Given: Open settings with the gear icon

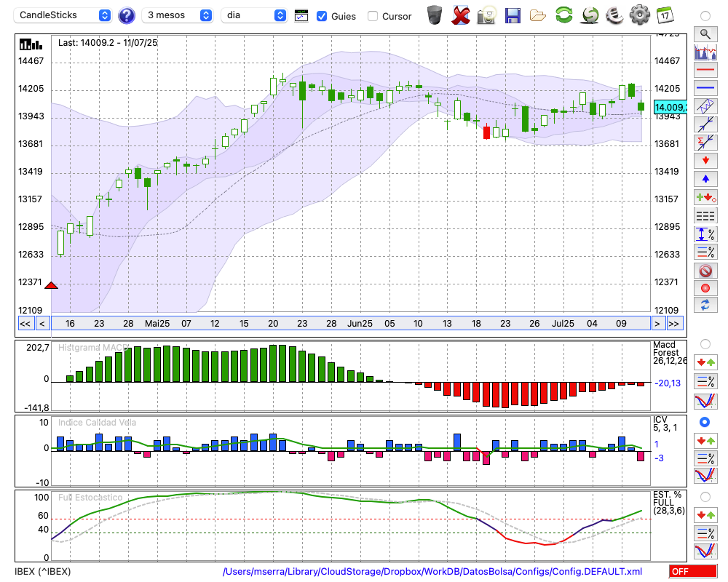Looking at the screenshot, I should point(640,15).
